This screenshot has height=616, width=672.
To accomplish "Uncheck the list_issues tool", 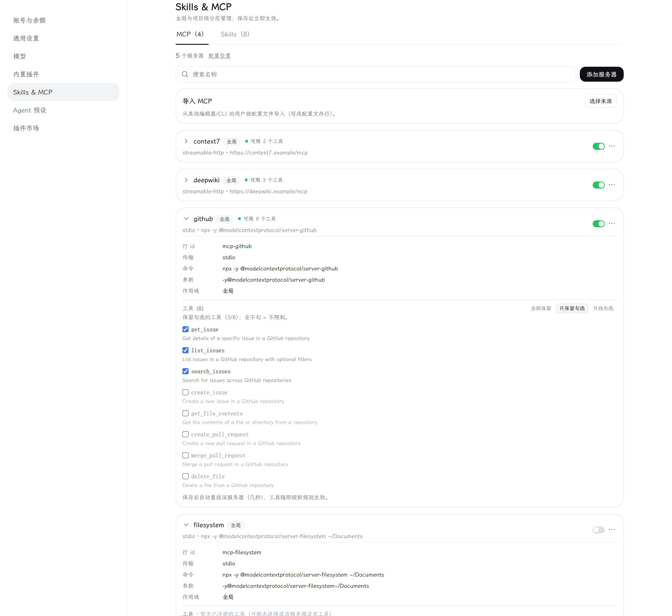I will pos(185,350).
